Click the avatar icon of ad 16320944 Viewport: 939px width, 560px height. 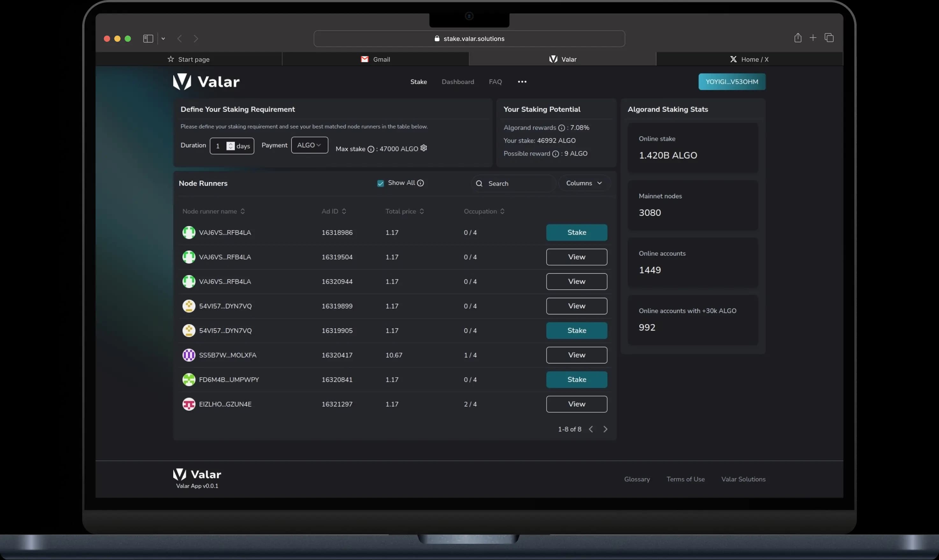189,281
